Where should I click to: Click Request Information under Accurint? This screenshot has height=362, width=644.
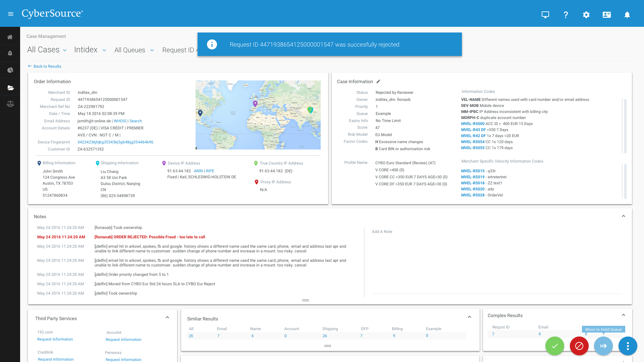123,340
